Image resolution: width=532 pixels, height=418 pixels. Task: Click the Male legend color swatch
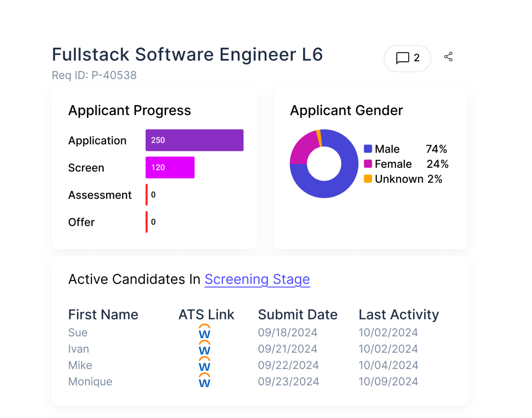click(x=368, y=148)
